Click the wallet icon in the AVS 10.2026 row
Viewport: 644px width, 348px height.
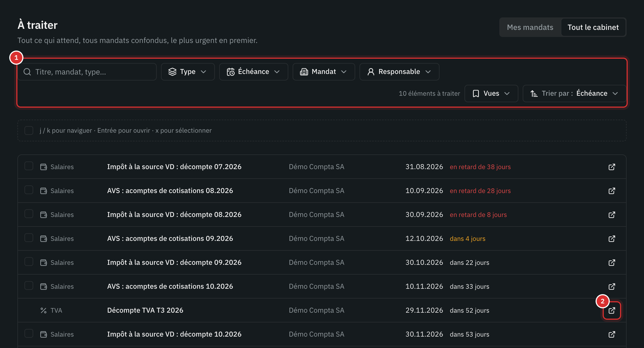click(x=44, y=287)
